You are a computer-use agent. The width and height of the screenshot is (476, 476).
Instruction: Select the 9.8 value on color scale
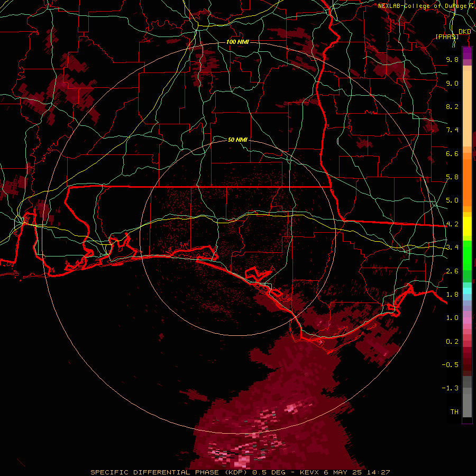pyautogui.click(x=452, y=59)
